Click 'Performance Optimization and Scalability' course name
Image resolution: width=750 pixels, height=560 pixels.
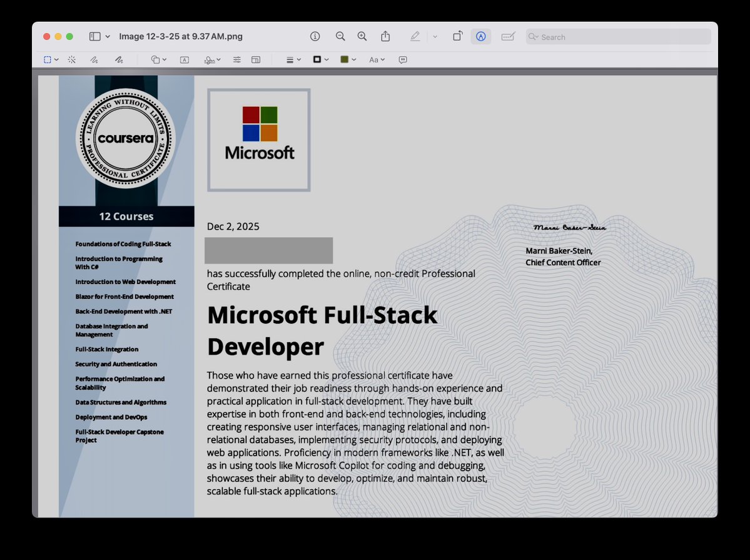(119, 383)
